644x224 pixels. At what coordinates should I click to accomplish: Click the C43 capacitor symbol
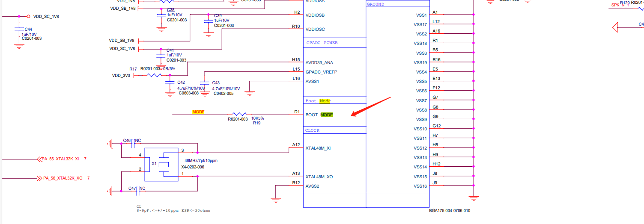(x=205, y=83)
